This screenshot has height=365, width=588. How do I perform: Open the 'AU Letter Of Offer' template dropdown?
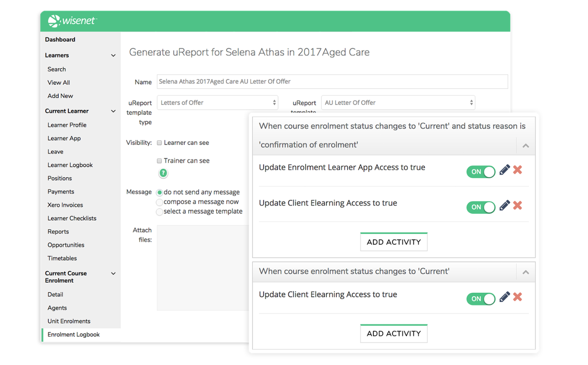[x=398, y=103]
